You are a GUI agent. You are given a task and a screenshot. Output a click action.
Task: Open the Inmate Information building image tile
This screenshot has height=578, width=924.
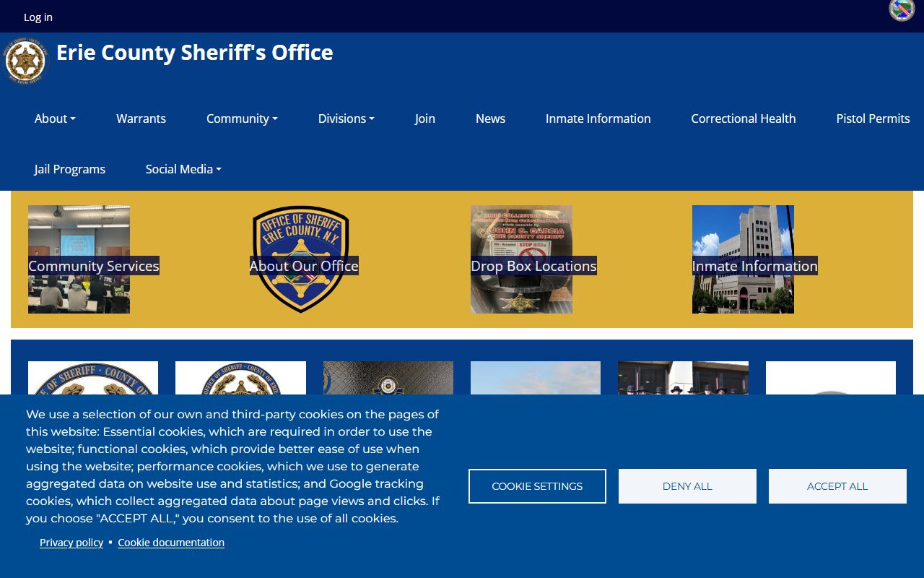click(744, 259)
